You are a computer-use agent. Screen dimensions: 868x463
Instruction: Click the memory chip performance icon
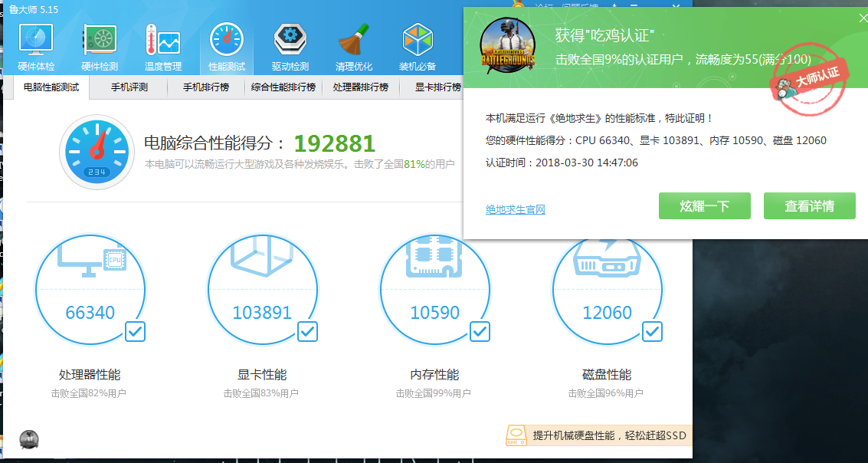[434, 258]
